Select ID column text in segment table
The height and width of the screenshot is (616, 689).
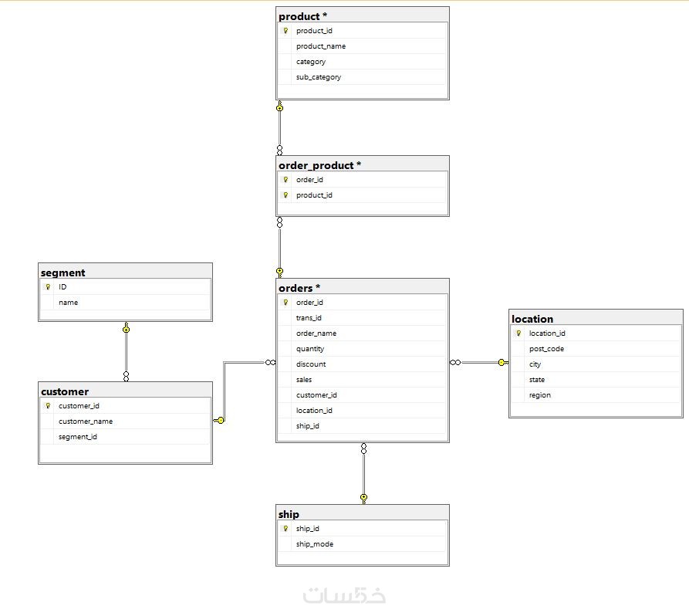click(x=62, y=287)
